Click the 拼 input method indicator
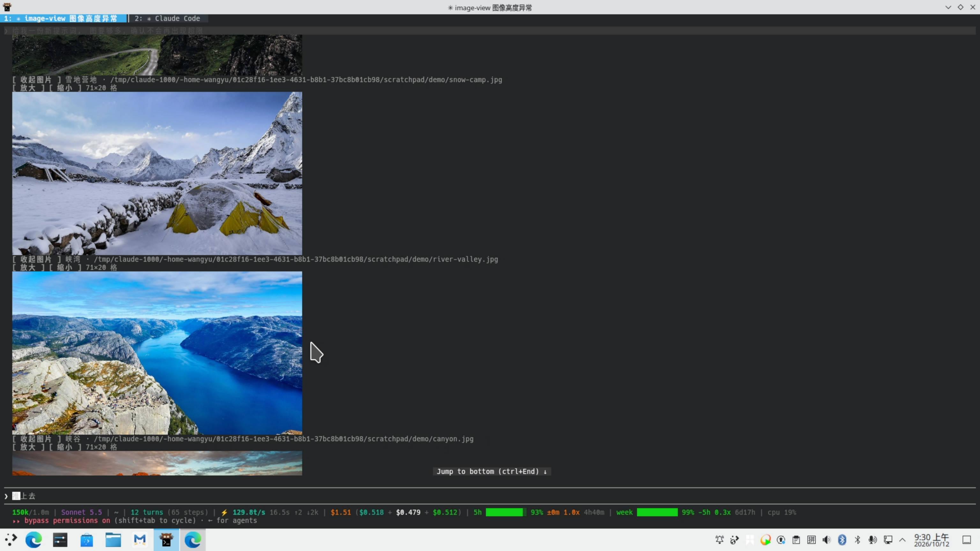The image size is (980, 551). (x=811, y=540)
